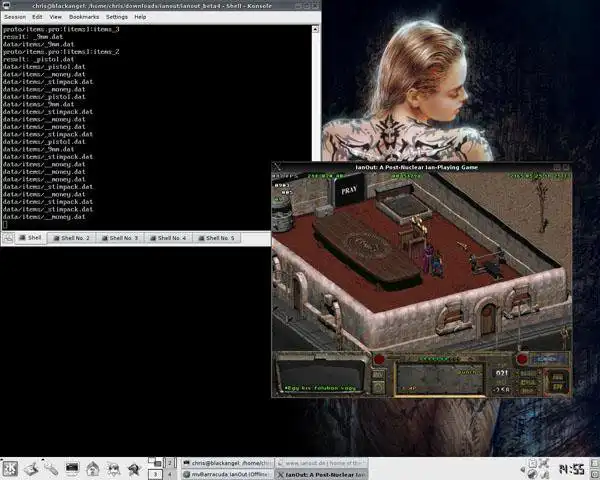Click line 'proto/items.pro:[items]:items_3' in terminal
The height and width of the screenshot is (480, 600).
coord(61,29)
